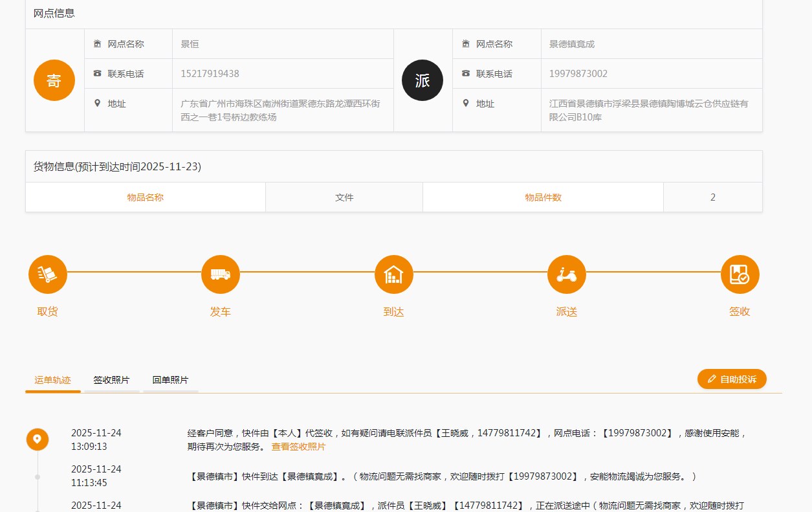
Task: Click the 到达 warehouse stage icon
Action: 393,274
